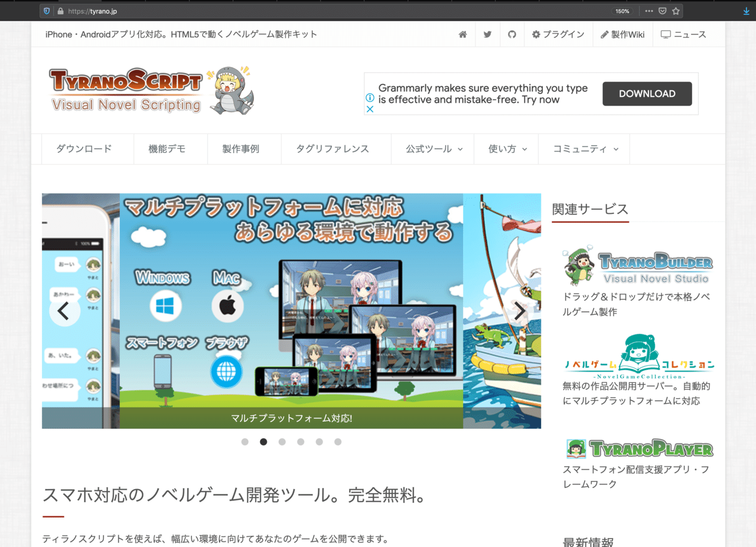Viewport: 756px width, 547px height.
Task: Open the downloads arrow in browser toolbar
Action: [747, 11]
